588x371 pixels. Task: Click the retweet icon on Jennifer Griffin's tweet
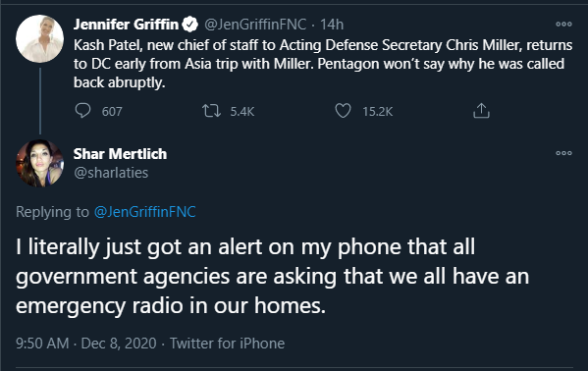coord(211,111)
